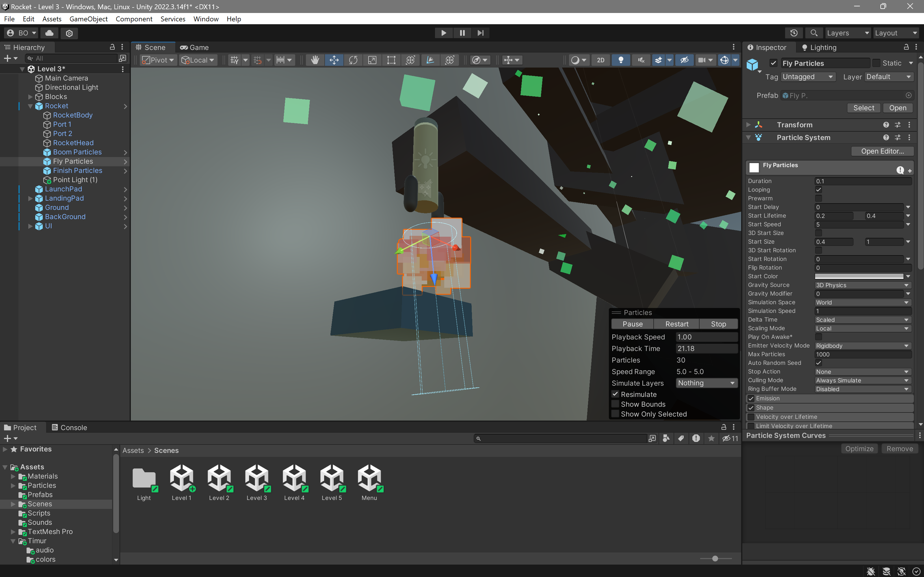The height and width of the screenshot is (577, 924).
Task: Click the Start Color swatch
Action: point(859,276)
